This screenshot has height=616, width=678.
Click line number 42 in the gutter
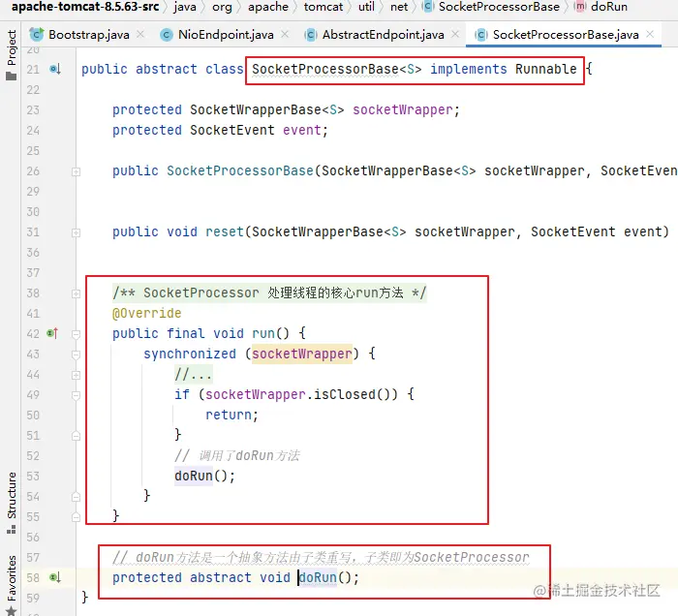pyautogui.click(x=33, y=334)
